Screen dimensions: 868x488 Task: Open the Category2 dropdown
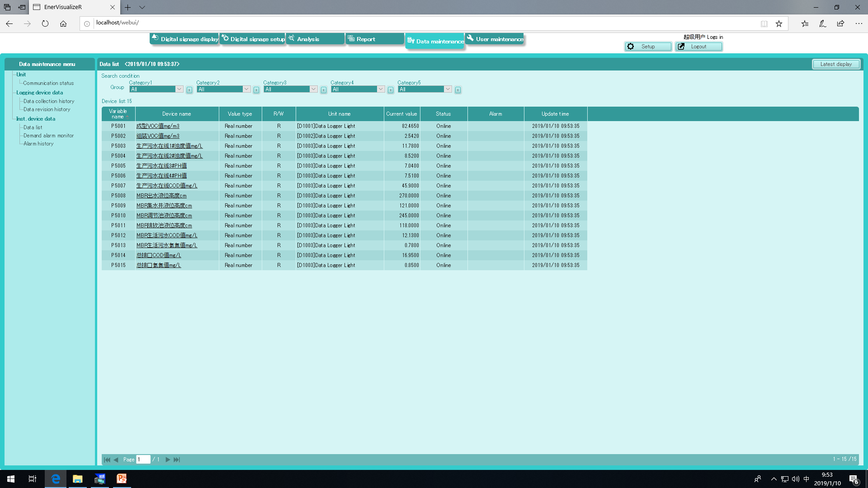tap(246, 89)
